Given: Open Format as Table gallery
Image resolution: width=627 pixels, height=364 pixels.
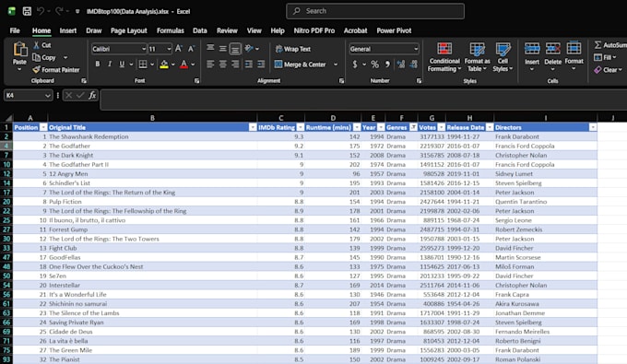Looking at the screenshot, I should pos(477,57).
